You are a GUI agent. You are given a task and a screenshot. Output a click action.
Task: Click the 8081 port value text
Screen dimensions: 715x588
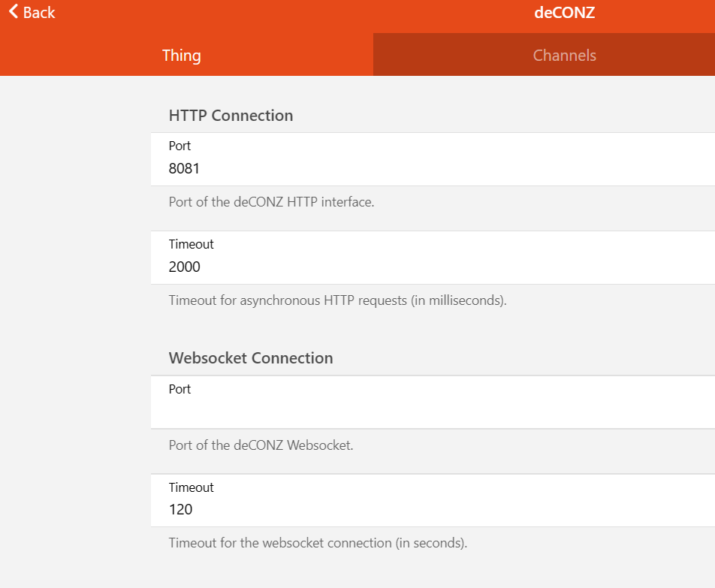point(184,169)
